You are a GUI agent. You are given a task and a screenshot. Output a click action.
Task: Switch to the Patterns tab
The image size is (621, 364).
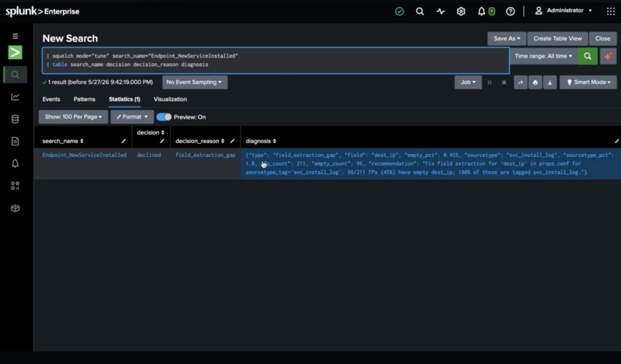[x=84, y=99]
